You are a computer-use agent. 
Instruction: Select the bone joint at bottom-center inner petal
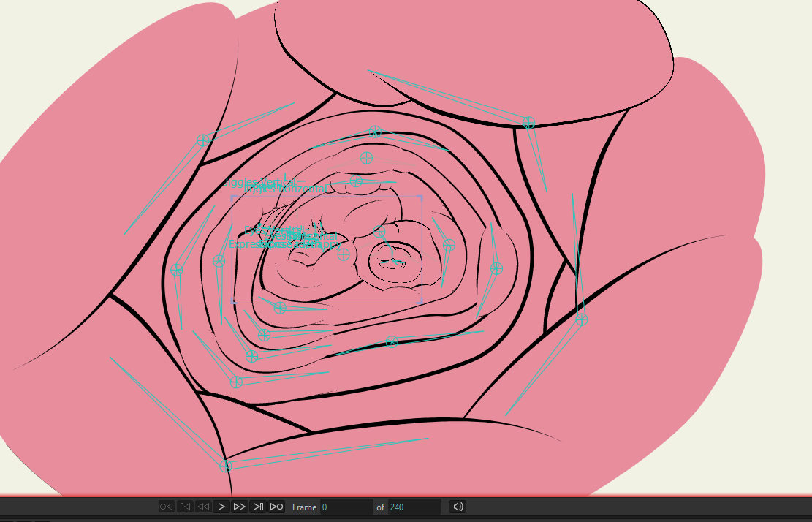click(x=392, y=341)
